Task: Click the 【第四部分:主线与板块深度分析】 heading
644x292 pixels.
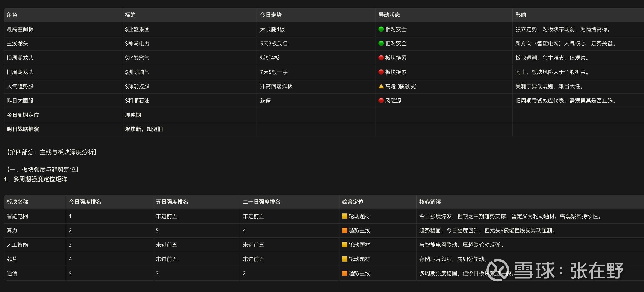Action: tap(52, 152)
